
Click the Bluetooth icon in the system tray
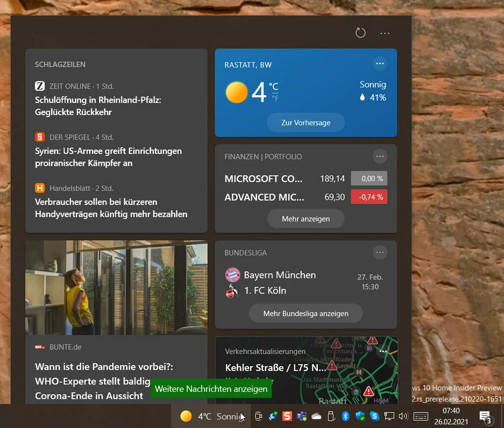coord(345,416)
